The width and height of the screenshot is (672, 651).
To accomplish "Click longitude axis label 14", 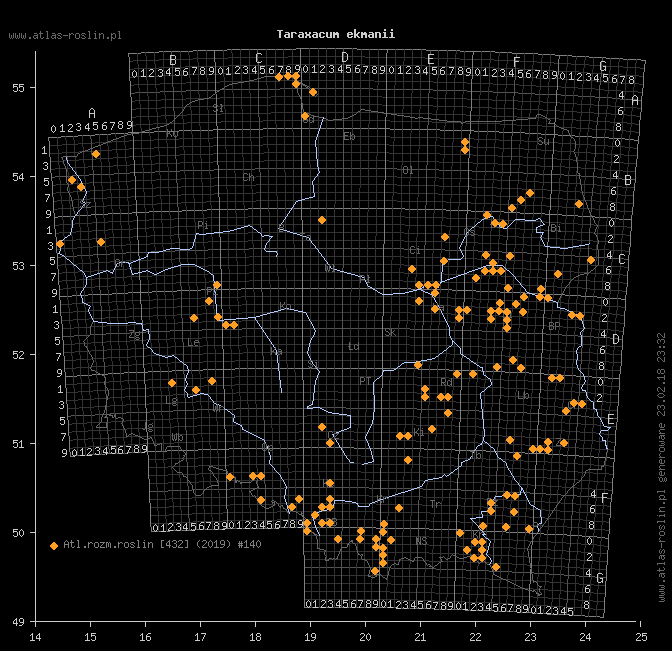I will [35, 637].
